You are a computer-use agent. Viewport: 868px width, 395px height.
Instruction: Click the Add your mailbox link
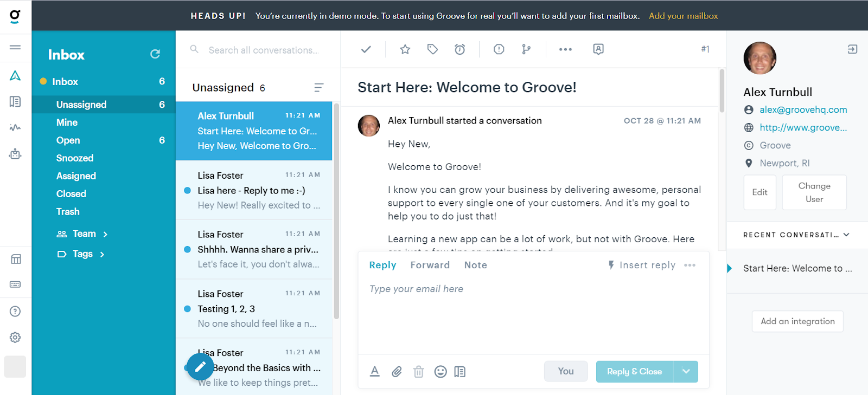[x=684, y=16]
